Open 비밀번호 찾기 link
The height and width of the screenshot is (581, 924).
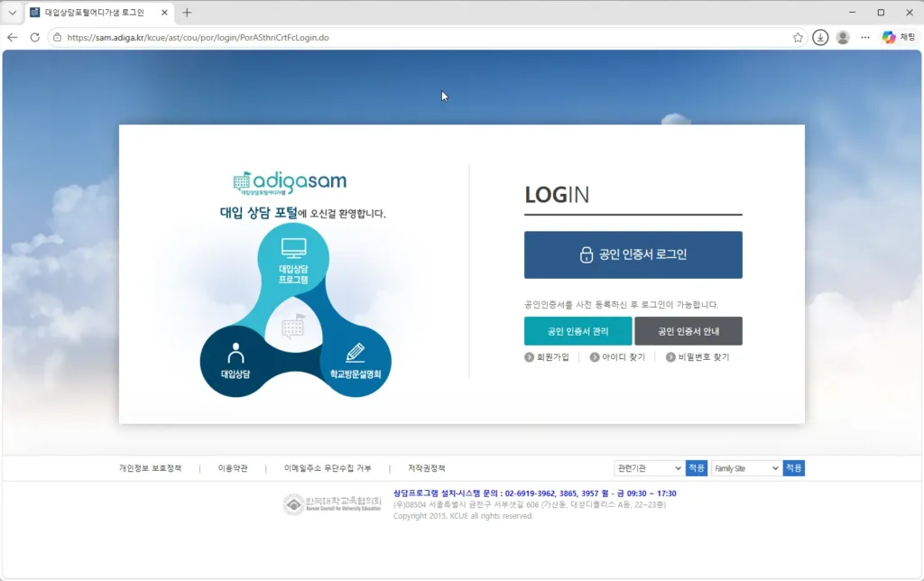698,357
